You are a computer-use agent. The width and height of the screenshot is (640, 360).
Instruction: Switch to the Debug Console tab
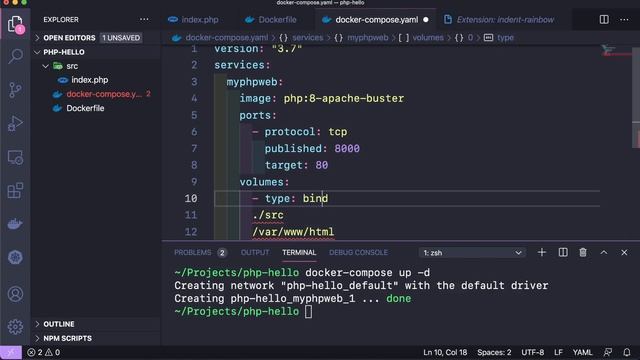(358, 253)
